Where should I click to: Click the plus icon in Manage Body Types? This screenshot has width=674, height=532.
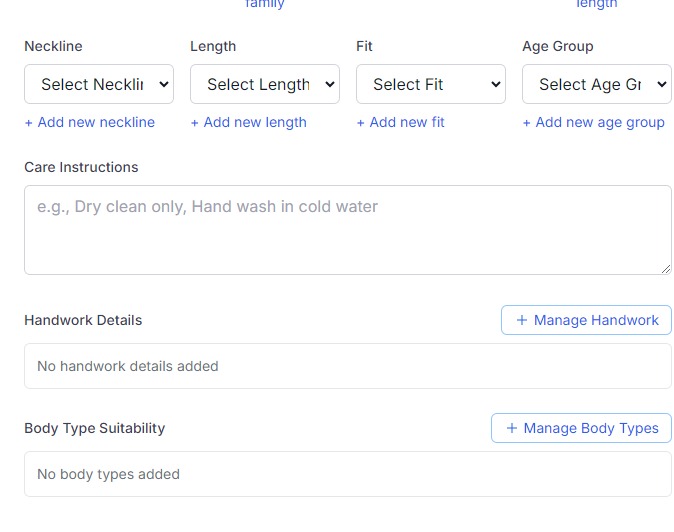coord(511,428)
